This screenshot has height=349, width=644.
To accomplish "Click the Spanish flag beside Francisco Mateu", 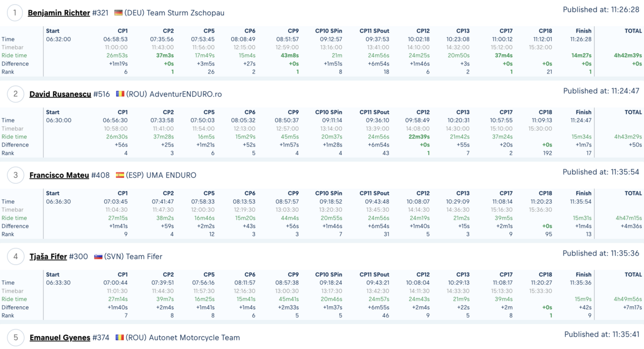I will point(120,175).
